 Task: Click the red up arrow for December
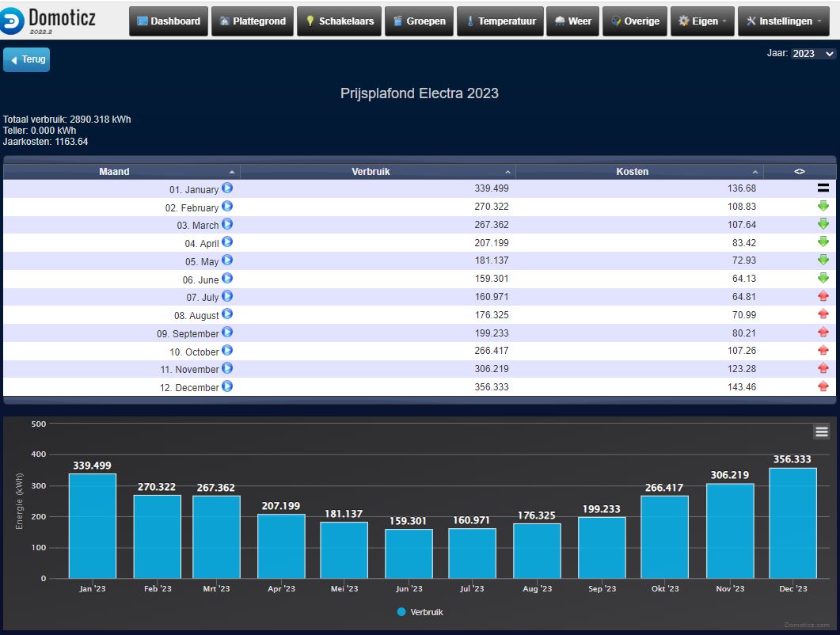click(x=823, y=386)
